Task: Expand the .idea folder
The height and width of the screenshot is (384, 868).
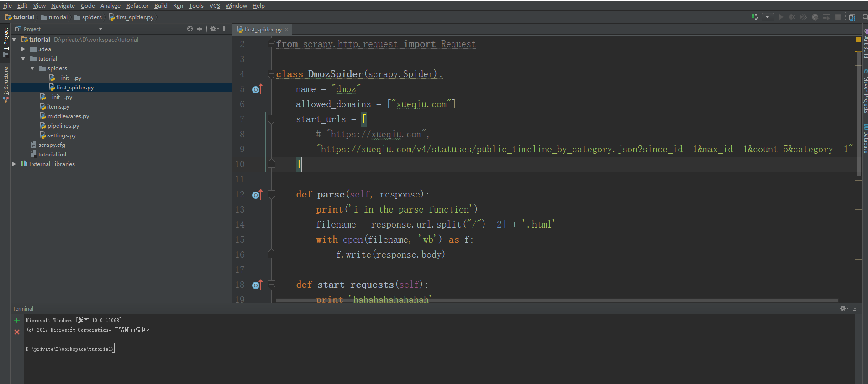Action: point(23,49)
